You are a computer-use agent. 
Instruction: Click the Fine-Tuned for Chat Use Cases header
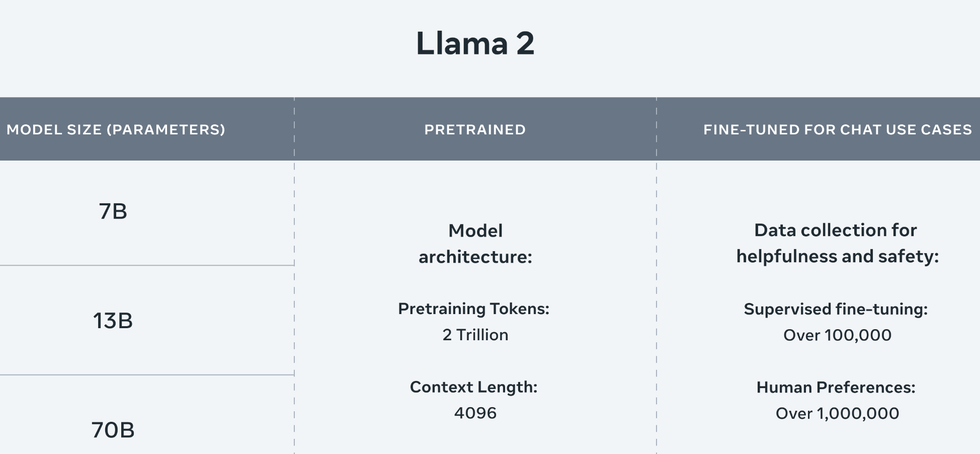(x=837, y=130)
